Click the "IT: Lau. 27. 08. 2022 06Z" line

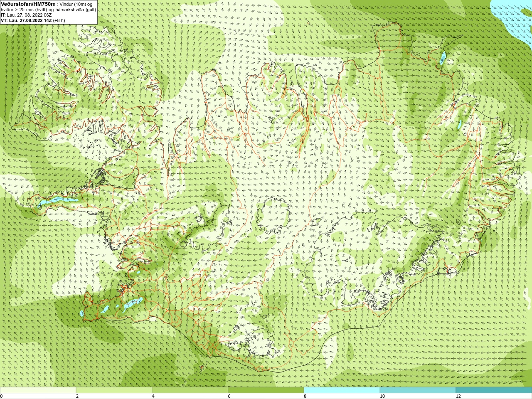pyautogui.click(x=26, y=15)
